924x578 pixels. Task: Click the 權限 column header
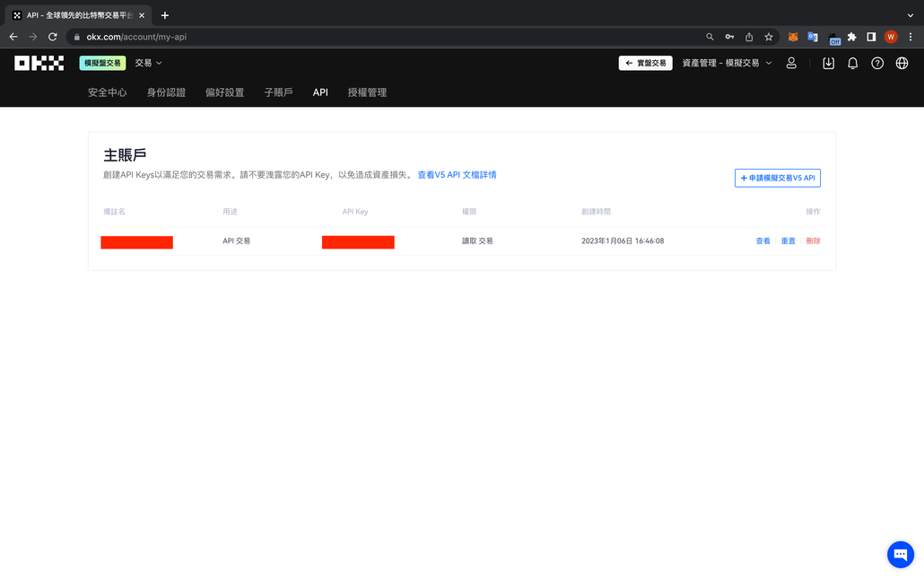469,212
